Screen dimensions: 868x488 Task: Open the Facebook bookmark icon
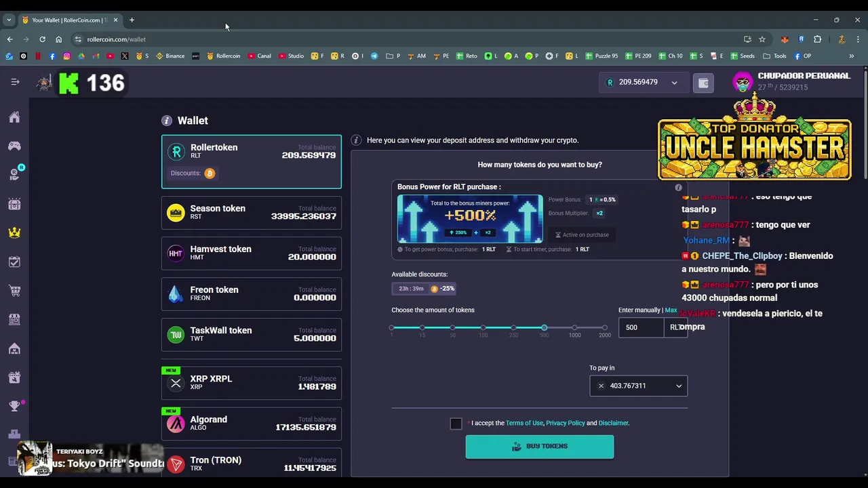[x=52, y=56]
